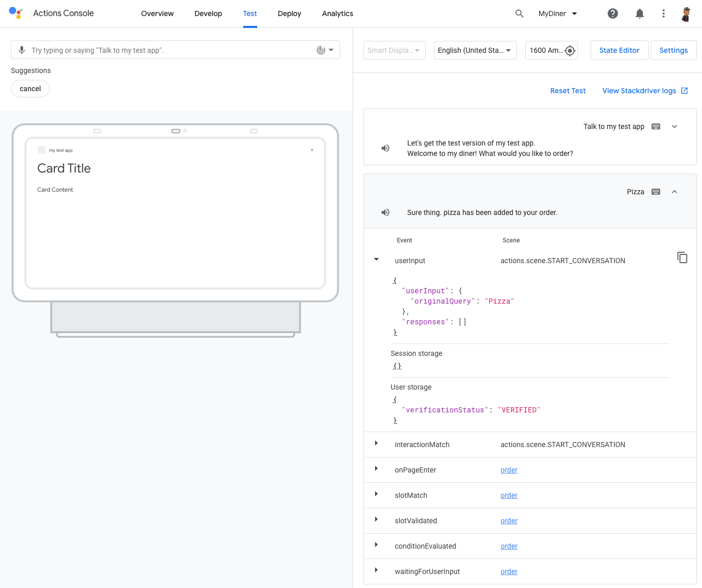The width and height of the screenshot is (702, 588).
Task: Click the Reset Test link
Action: (x=568, y=91)
